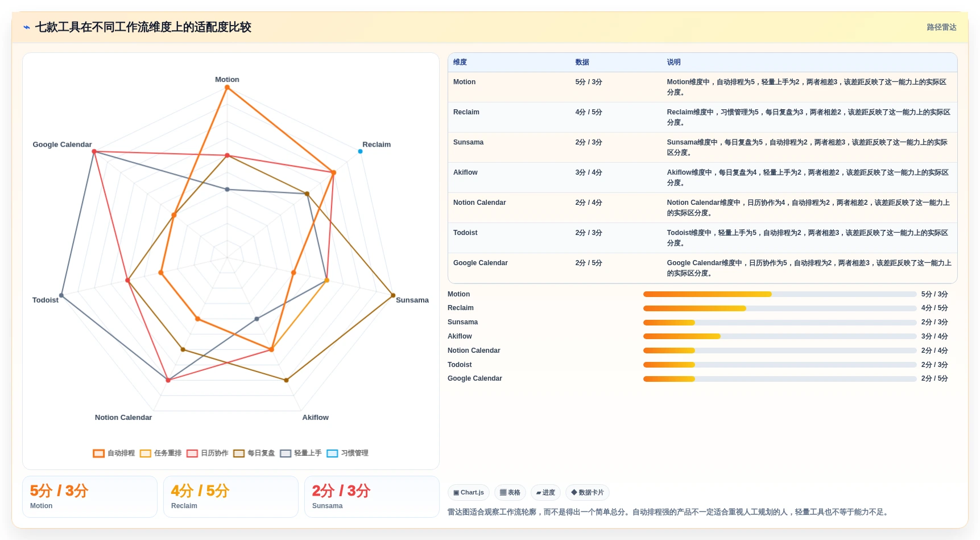Click the Akiflow label in the progress list
This screenshot has height=540, width=980.
pyautogui.click(x=460, y=336)
